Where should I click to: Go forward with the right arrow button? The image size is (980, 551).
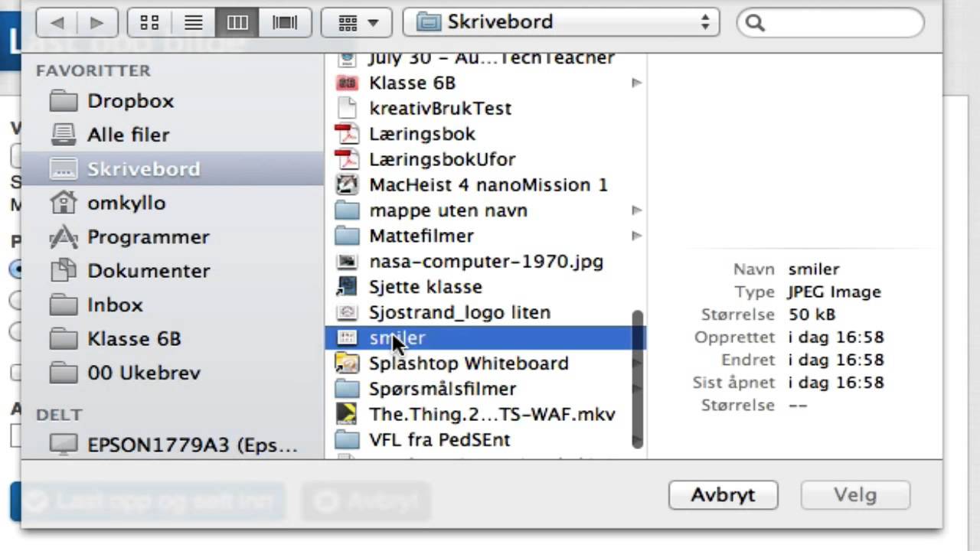(96, 23)
